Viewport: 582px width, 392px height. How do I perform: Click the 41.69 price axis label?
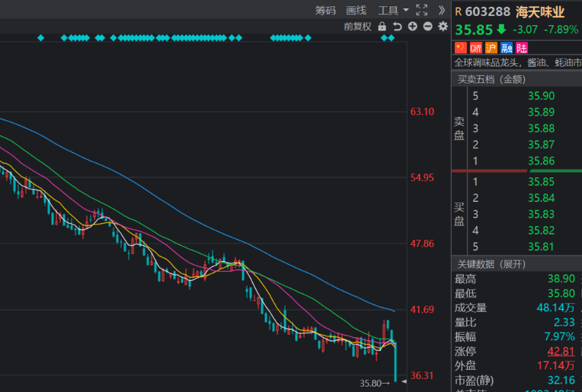click(x=422, y=309)
